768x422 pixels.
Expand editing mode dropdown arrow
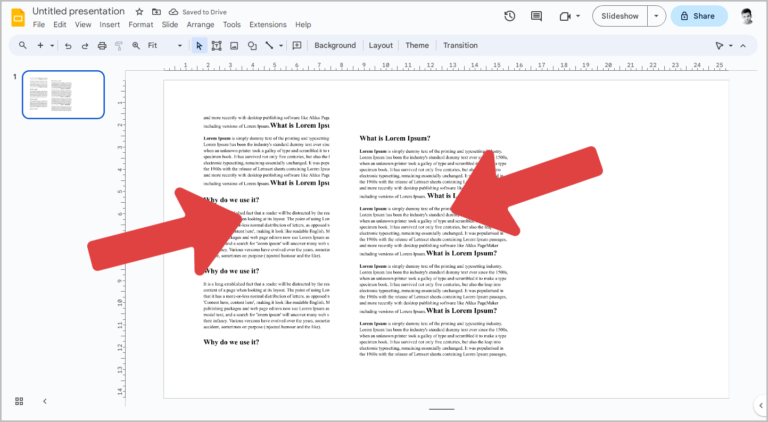click(x=731, y=46)
